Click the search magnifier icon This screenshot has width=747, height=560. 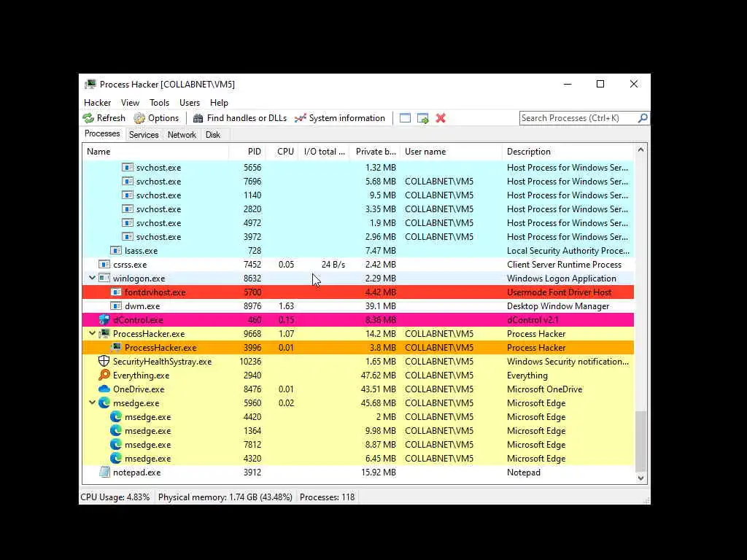click(x=643, y=117)
